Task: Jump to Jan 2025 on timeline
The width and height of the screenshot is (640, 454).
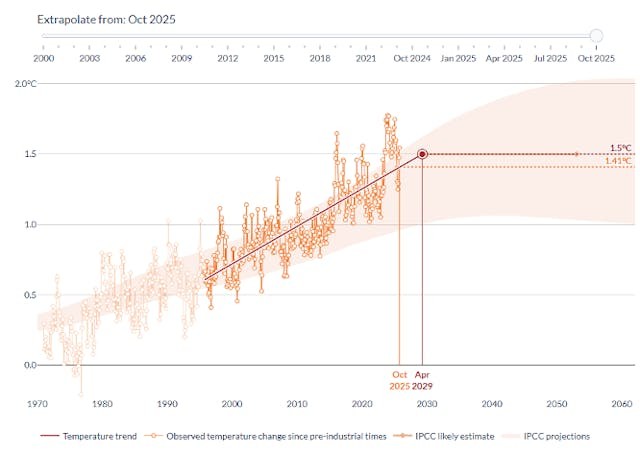Action: (458, 58)
